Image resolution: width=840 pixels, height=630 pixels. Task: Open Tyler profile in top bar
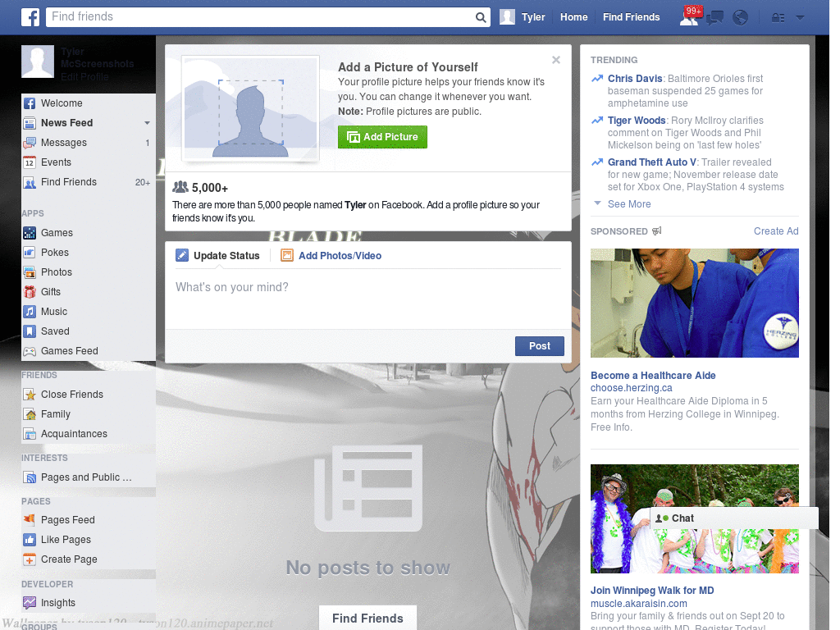(523, 17)
